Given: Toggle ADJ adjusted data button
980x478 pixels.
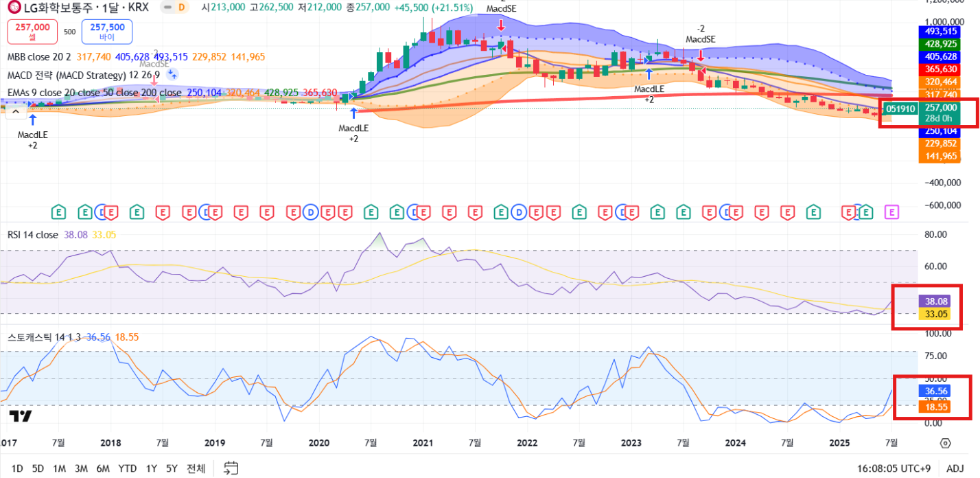Looking at the screenshot, I should pos(955,468).
